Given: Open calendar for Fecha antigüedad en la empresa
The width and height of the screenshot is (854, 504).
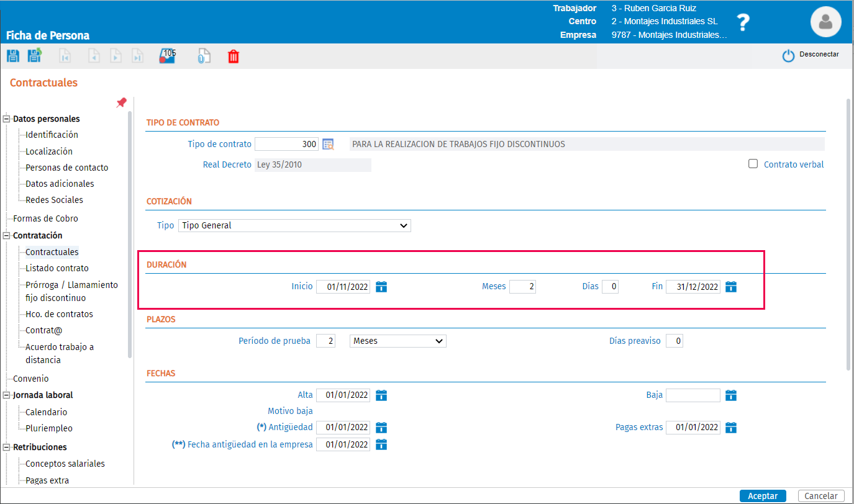Looking at the screenshot, I should (x=381, y=444).
